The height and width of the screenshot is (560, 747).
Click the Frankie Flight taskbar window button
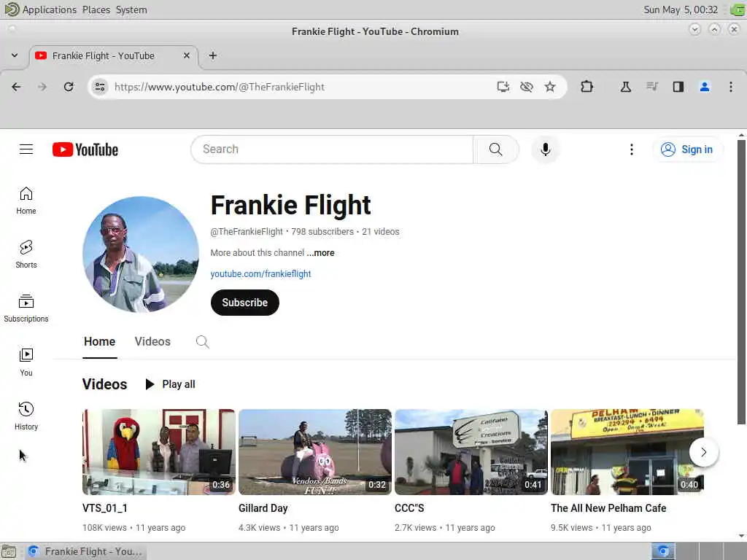[x=85, y=551]
